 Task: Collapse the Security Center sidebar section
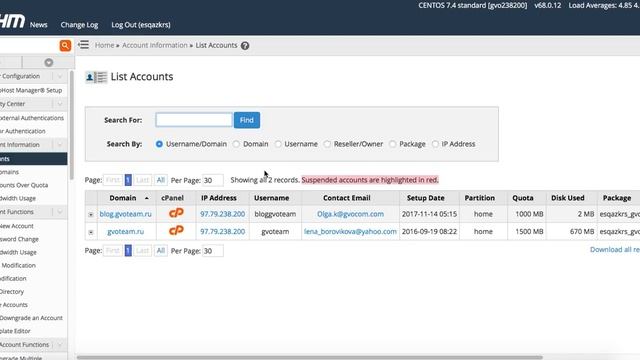click(x=60, y=104)
